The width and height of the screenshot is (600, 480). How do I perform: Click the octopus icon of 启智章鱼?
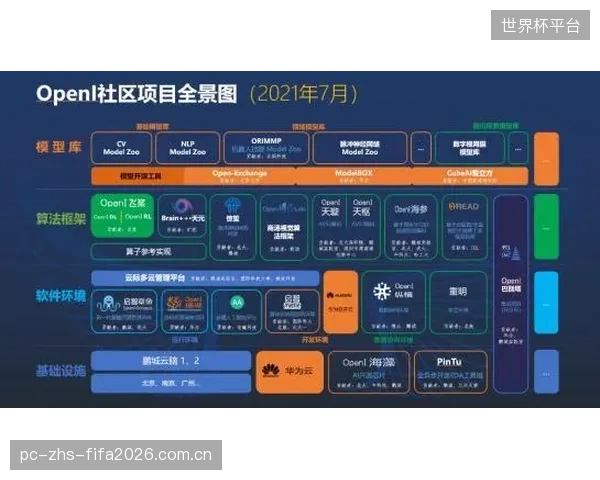point(109,303)
